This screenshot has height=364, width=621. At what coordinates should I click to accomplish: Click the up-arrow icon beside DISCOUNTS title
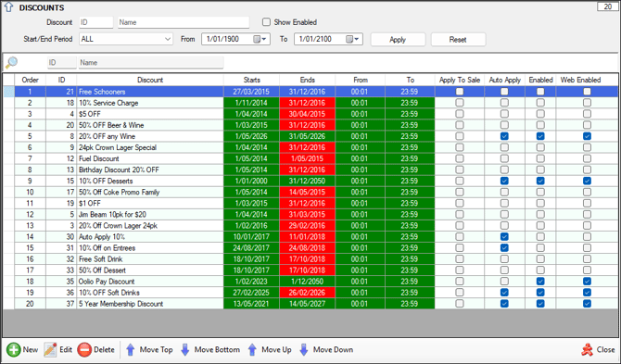point(8,7)
